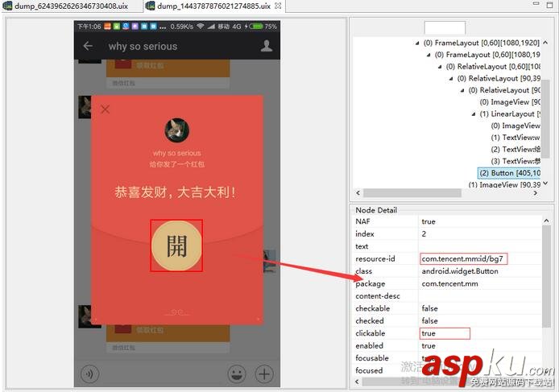Switch to dump_6243962626346730408.uix tab
Screen dimensions: 559x392
point(66,6)
